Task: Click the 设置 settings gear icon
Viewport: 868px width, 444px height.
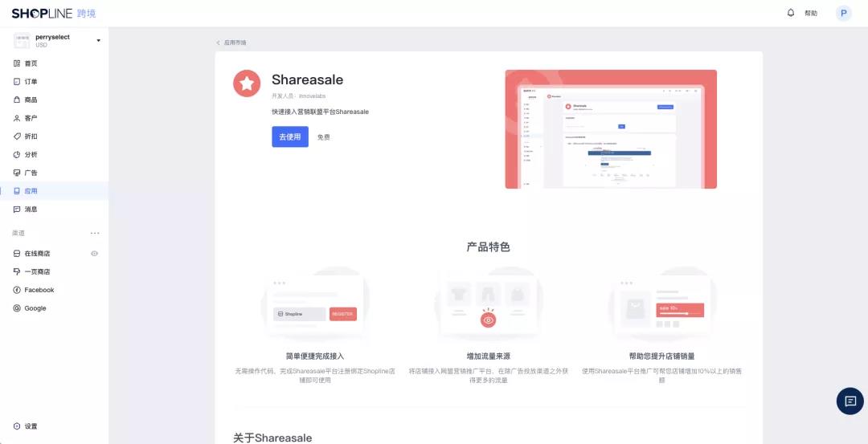Action: pos(17,426)
